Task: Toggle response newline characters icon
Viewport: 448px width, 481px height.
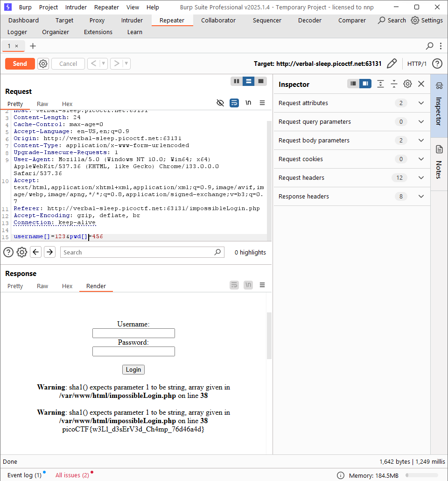Action: tap(248, 285)
